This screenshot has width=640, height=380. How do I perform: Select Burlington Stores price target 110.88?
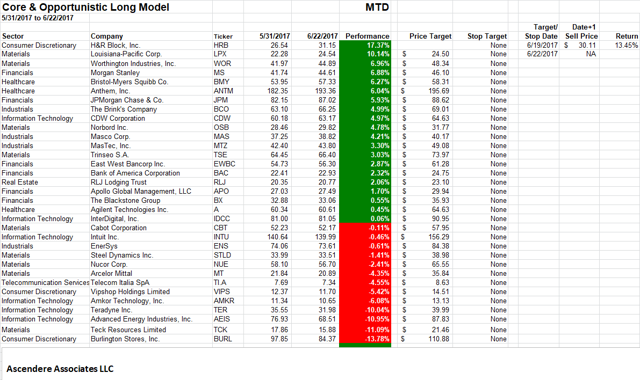(424, 339)
